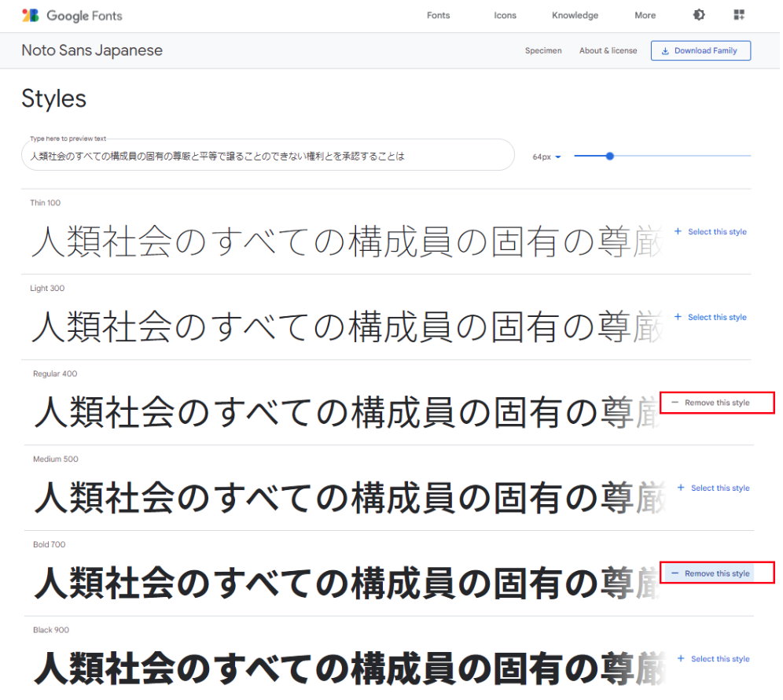Click the Thin 100 label
Screen dimensions: 783x700
tap(45, 203)
